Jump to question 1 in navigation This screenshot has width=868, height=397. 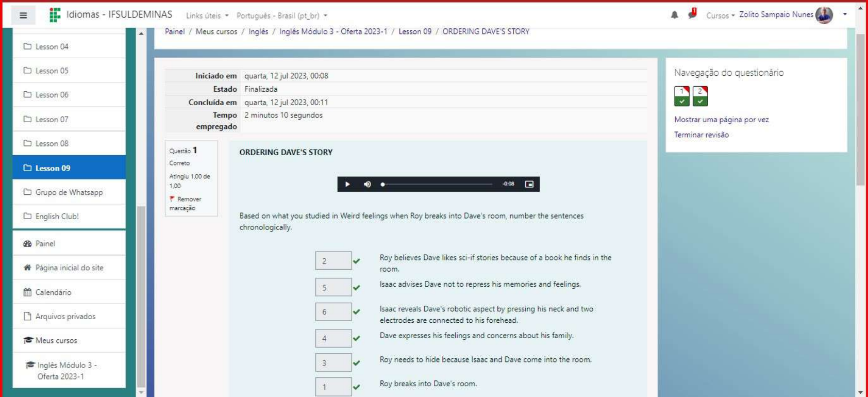tap(681, 96)
